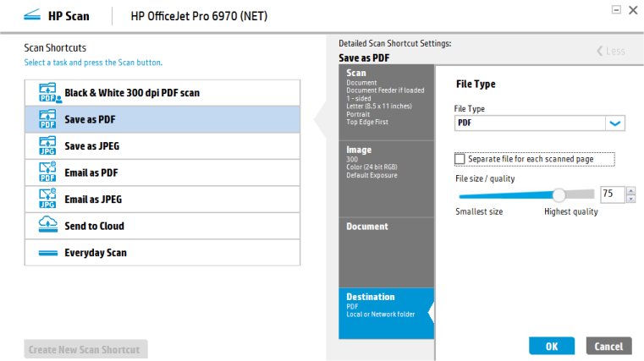644x361 pixels.
Task: Collapse detailed settings with Less
Action: 611,51
